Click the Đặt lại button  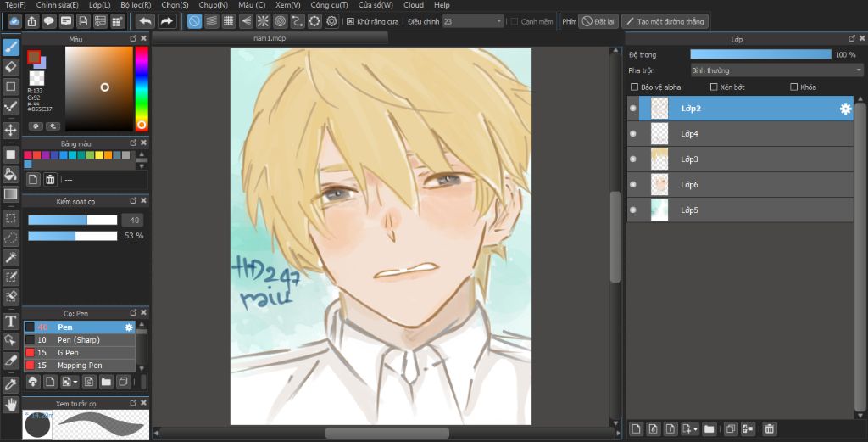598,21
